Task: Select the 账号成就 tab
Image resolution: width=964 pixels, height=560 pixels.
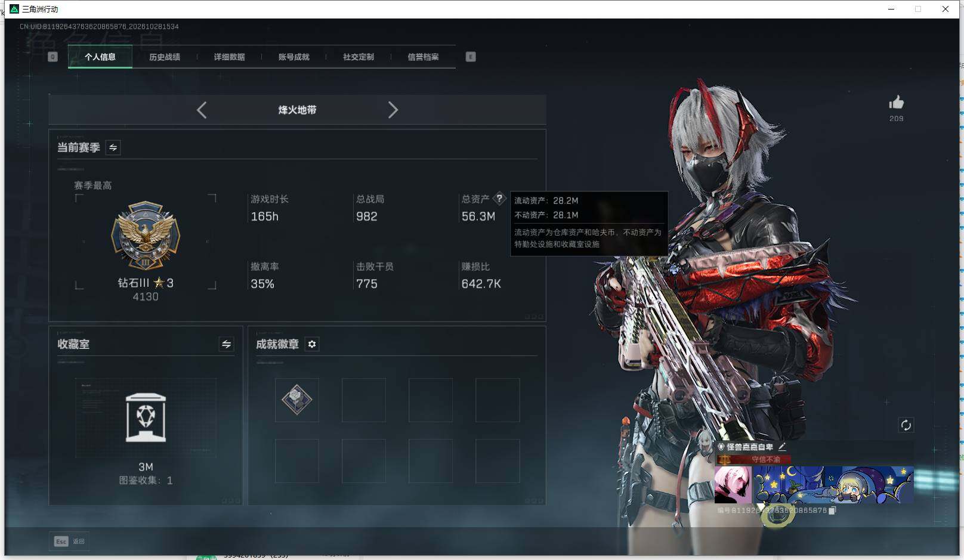Action: tap(293, 57)
